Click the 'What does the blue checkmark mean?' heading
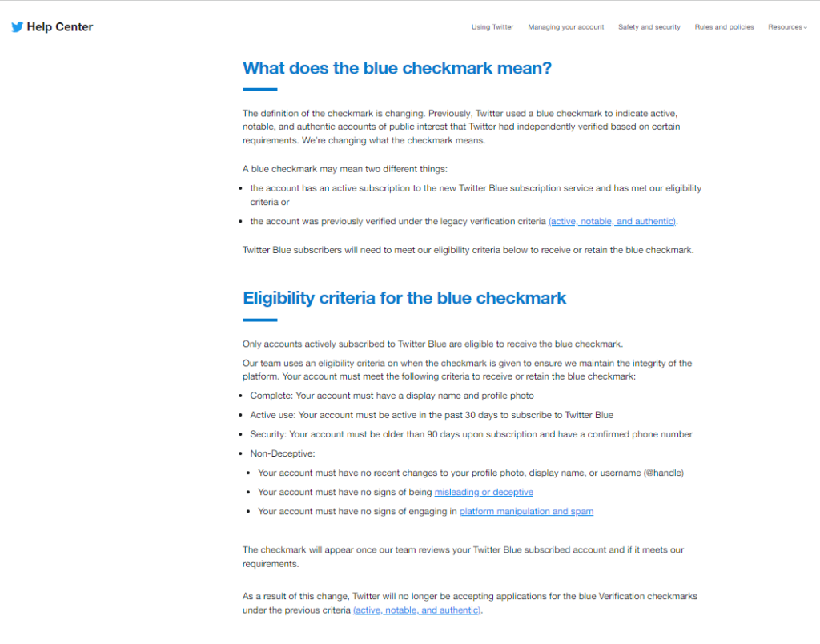820x644 pixels. (x=397, y=68)
